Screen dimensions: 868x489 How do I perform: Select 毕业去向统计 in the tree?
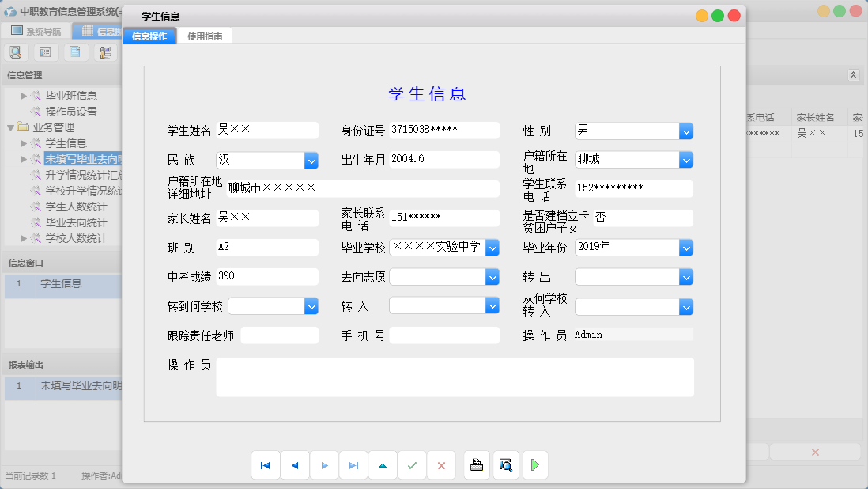77,222
